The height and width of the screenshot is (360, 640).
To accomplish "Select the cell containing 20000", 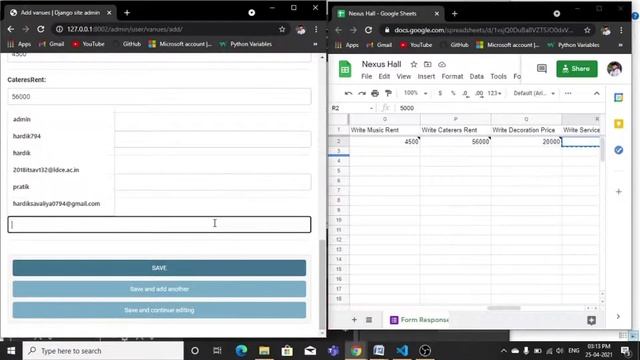I will point(526,141).
